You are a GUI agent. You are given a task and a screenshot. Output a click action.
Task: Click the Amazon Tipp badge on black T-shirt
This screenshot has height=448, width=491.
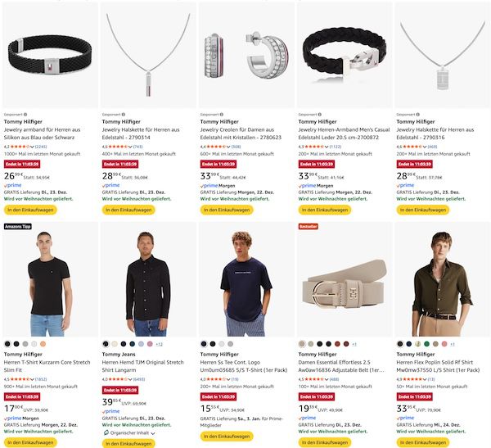[17, 226]
